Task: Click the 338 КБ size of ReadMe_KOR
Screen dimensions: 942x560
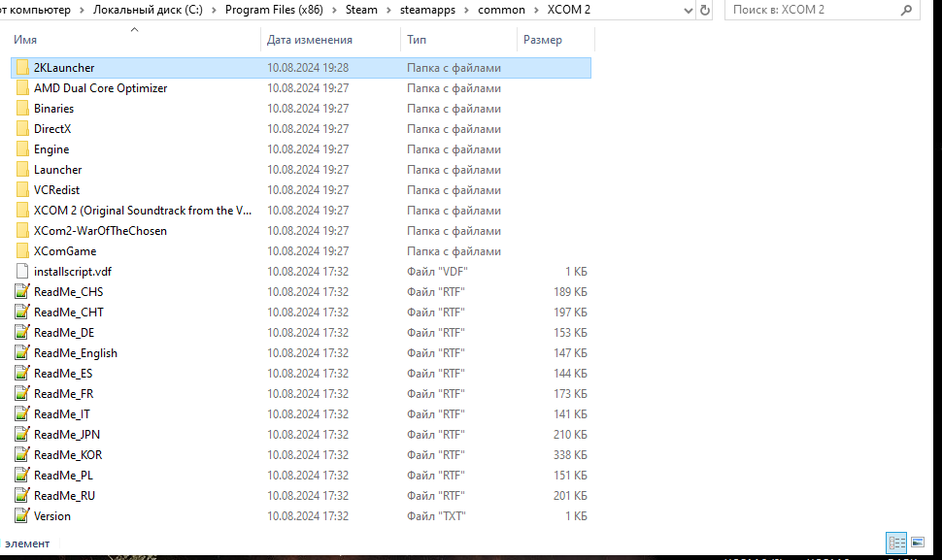Action: point(570,455)
